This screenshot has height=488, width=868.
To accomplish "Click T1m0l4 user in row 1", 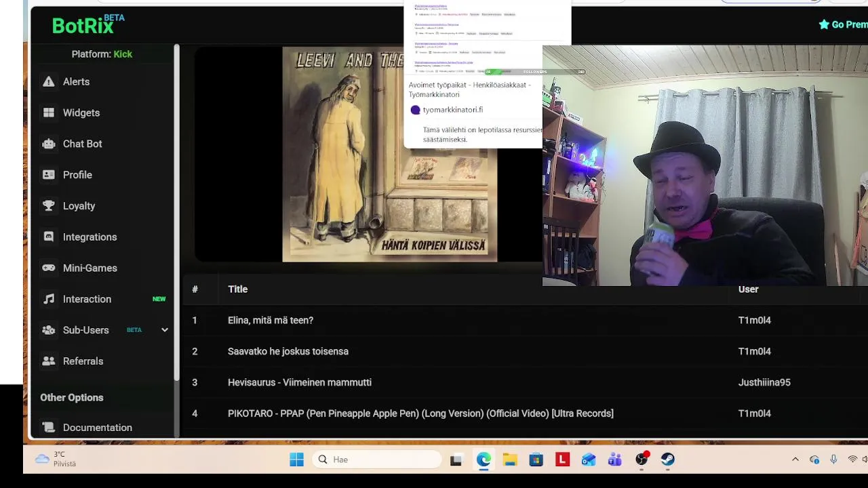I will [x=755, y=320].
